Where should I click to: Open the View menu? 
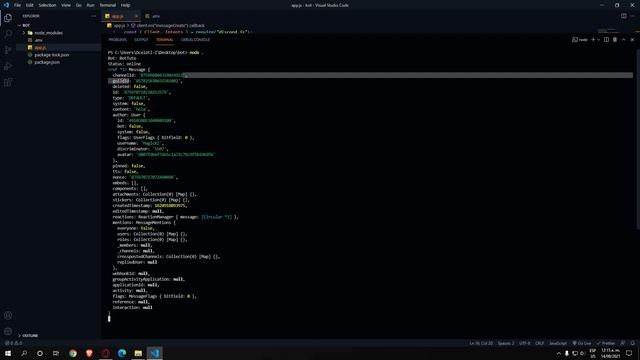click(66, 5)
